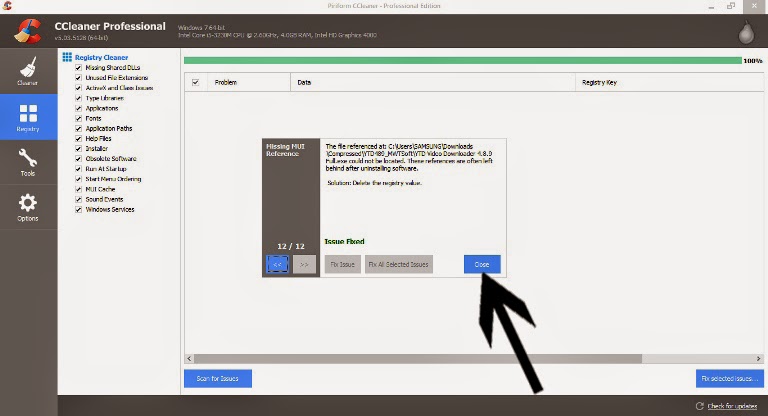
Task: Click Fix selected issues button
Action: [x=730, y=378]
